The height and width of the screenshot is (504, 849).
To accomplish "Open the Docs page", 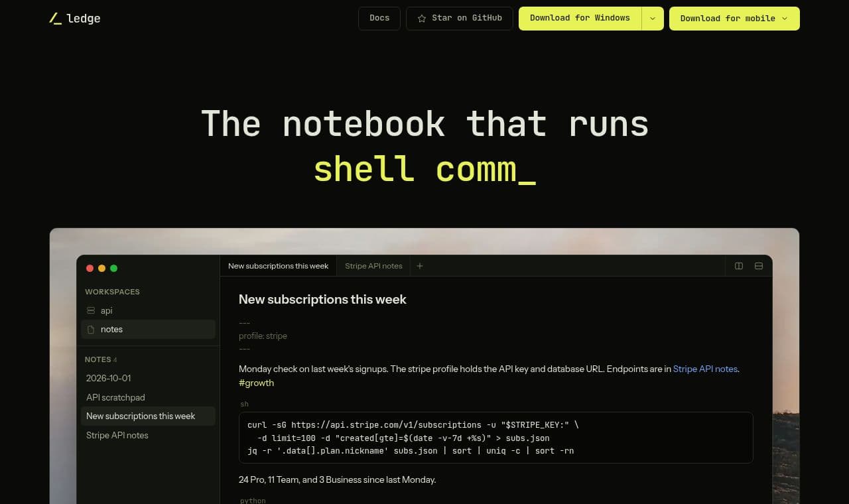I will coord(379,19).
